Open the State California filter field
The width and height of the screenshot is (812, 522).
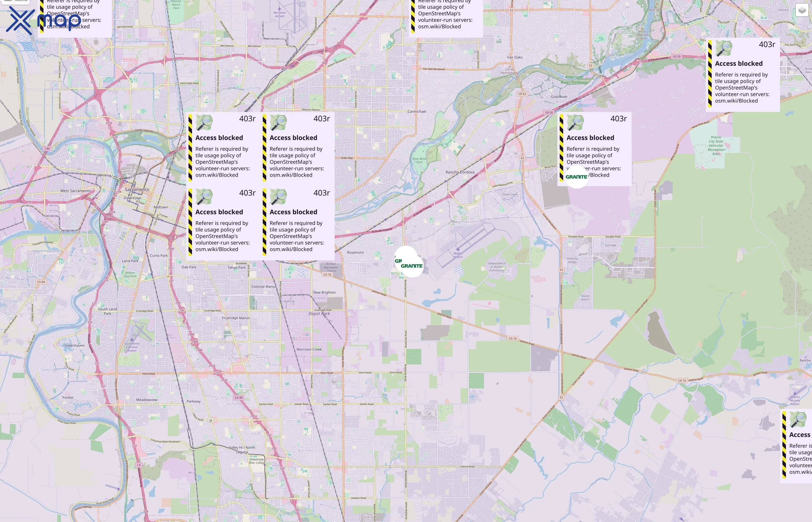point(15,1)
